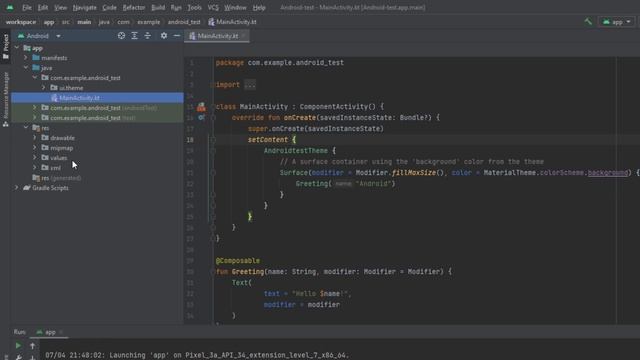
Task: Select MainActivity.kt in project tree
Action: (98, 98)
